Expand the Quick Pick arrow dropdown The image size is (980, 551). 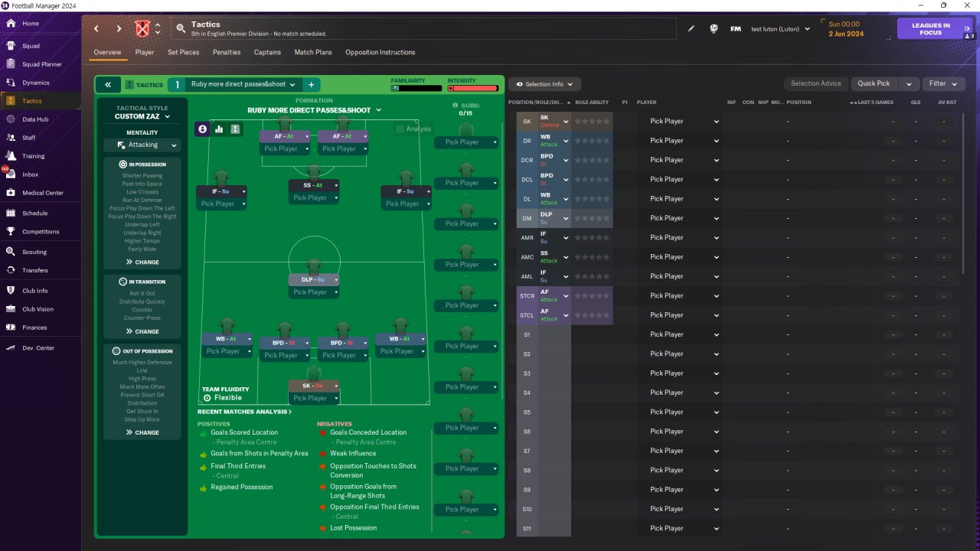pyautogui.click(x=908, y=84)
